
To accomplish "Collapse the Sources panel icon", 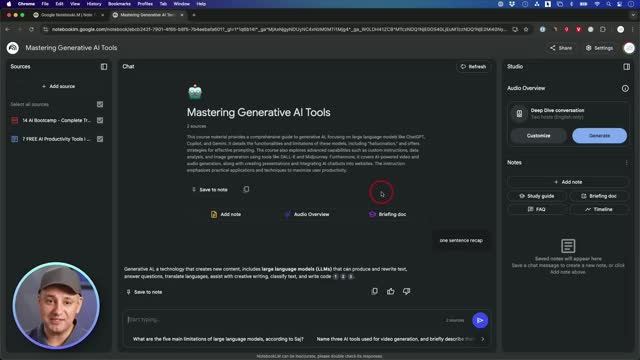I will [104, 67].
